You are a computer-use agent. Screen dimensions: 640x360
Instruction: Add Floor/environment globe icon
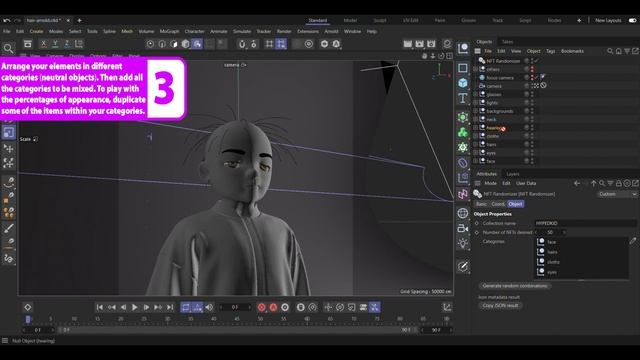(x=463, y=213)
